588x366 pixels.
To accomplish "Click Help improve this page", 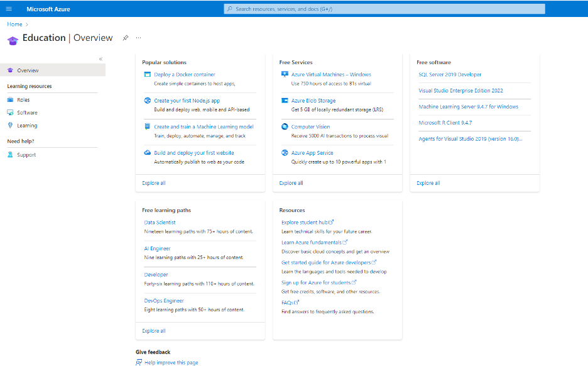I will click(171, 363).
